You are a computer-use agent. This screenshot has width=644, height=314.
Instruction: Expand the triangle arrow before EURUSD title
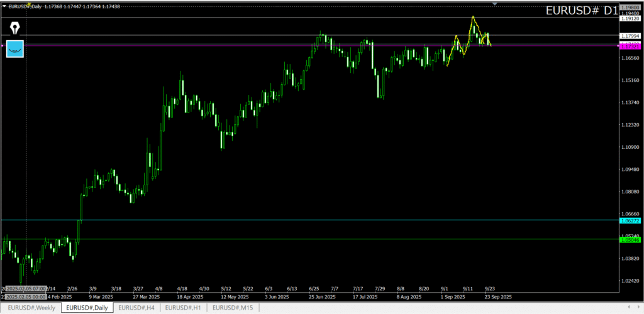click(x=4, y=6)
